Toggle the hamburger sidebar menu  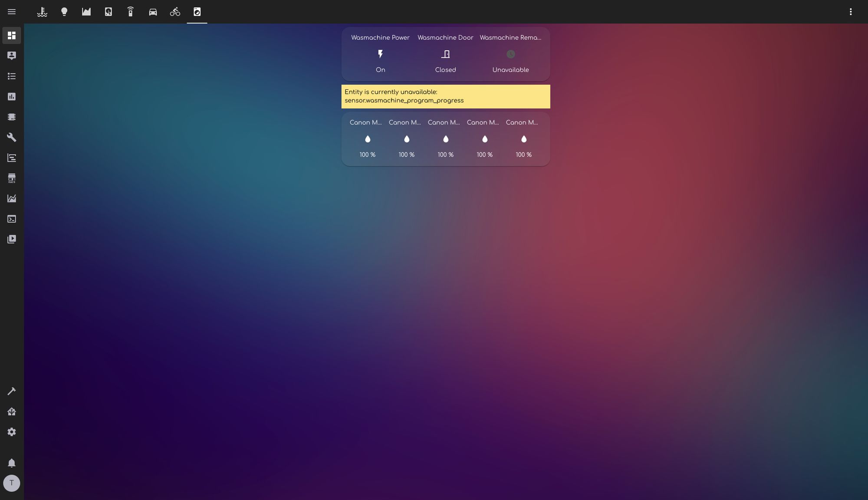tap(12, 12)
